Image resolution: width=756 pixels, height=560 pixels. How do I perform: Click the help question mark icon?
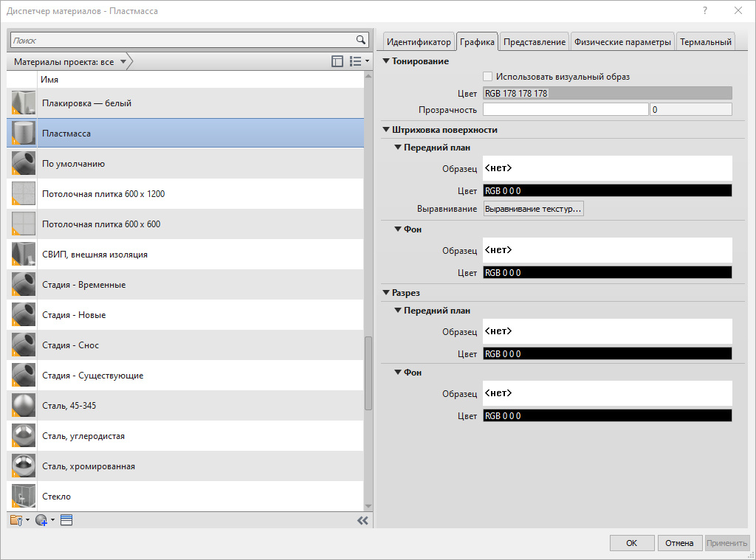(x=705, y=11)
